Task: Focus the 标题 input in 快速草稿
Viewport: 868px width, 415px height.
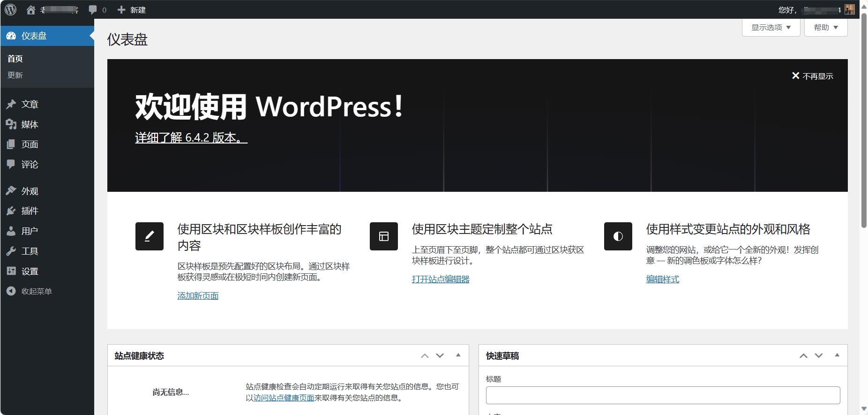Action: tap(663, 395)
